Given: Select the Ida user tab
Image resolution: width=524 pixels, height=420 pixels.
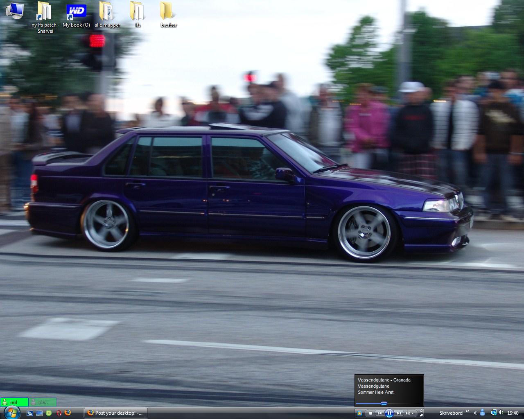Looking at the screenshot, I should pos(43,402).
